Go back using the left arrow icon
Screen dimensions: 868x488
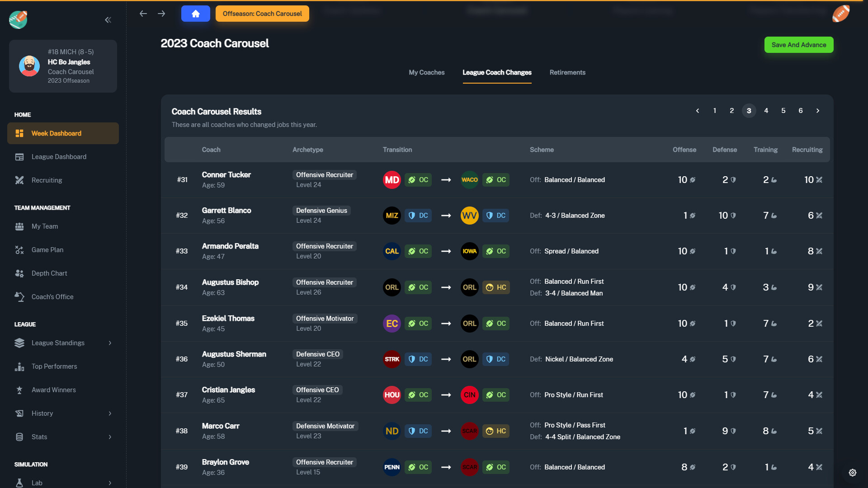(x=143, y=14)
